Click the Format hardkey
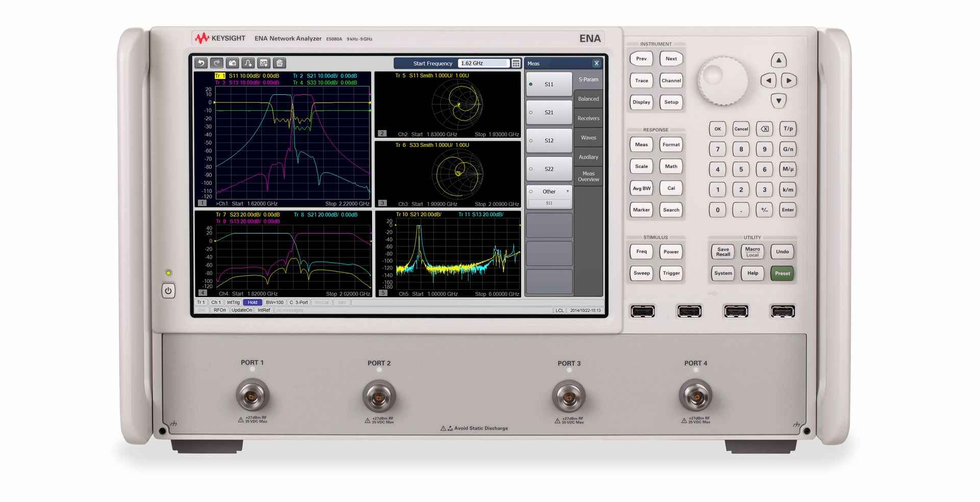The height and width of the screenshot is (502, 980). 671,144
